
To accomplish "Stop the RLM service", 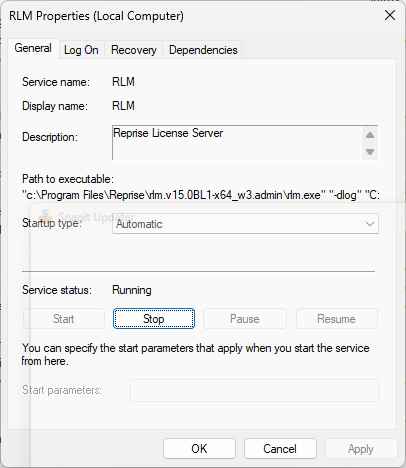I will click(154, 319).
